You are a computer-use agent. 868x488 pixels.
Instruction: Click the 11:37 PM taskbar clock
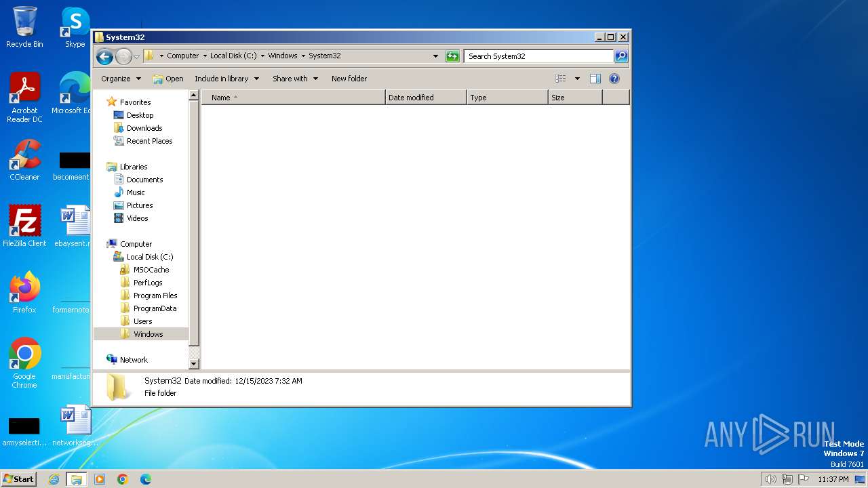point(833,479)
